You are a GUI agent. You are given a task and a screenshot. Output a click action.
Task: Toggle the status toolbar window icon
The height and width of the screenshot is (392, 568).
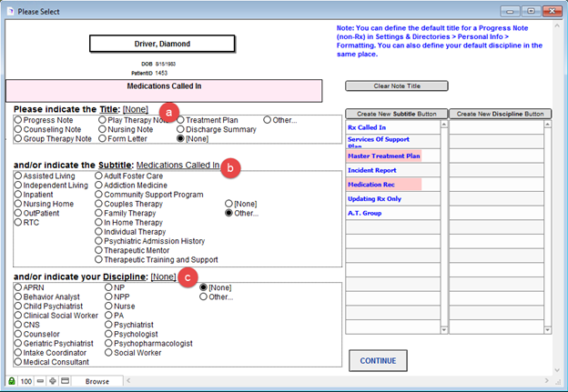pyautogui.click(x=65, y=381)
